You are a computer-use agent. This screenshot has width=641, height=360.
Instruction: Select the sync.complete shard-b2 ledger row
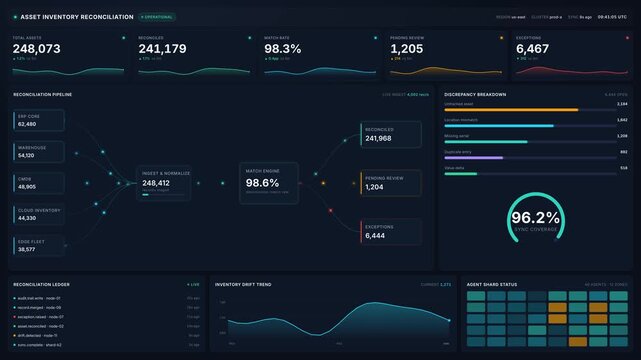[106, 345]
